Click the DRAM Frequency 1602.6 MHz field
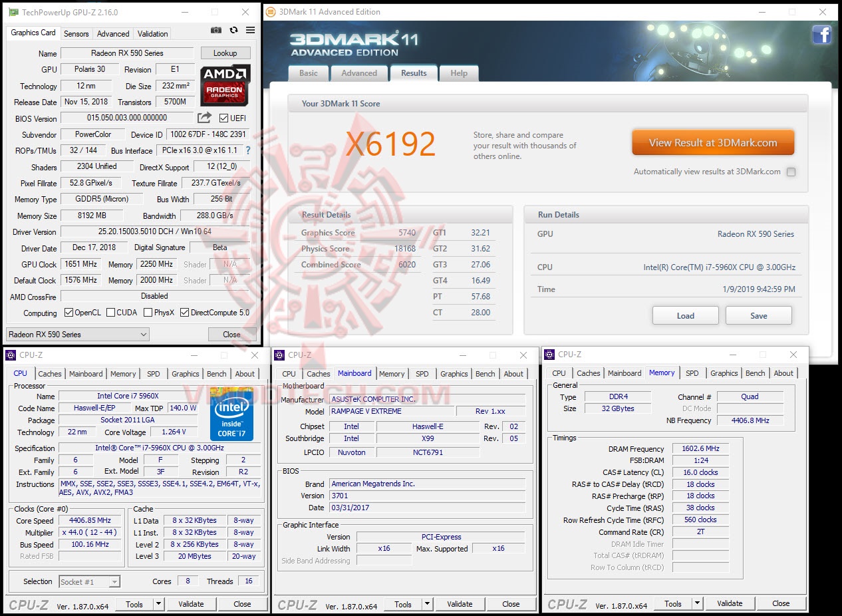This screenshot has height=616, width=842. click(x=700, y=449)
